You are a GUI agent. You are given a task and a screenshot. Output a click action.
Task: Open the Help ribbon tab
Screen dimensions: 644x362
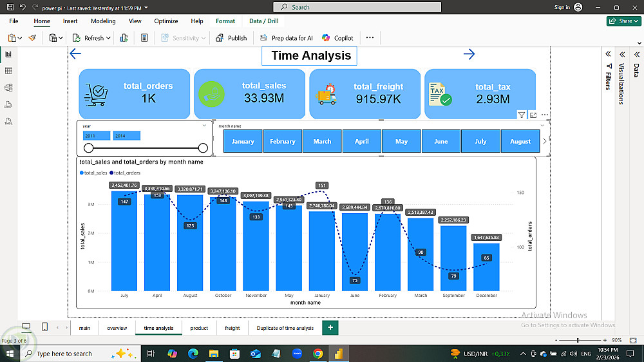pos(196,21)
